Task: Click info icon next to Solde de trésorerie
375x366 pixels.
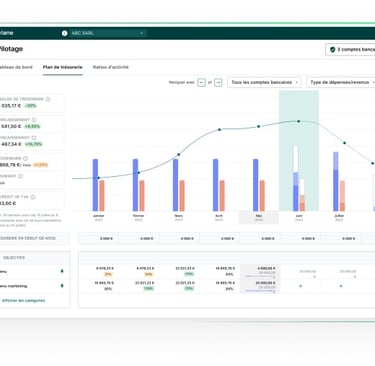Action: [48, 99]
